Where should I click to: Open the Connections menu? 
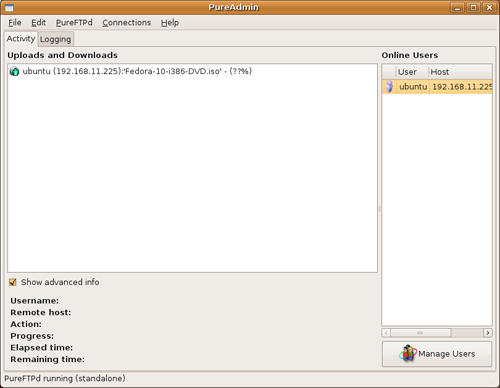pyautogui.click(x=126, y=23)
